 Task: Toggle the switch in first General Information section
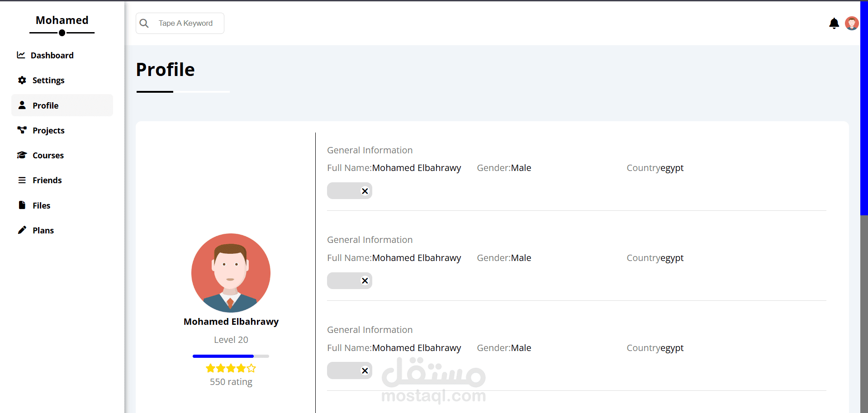pos(350,191)
